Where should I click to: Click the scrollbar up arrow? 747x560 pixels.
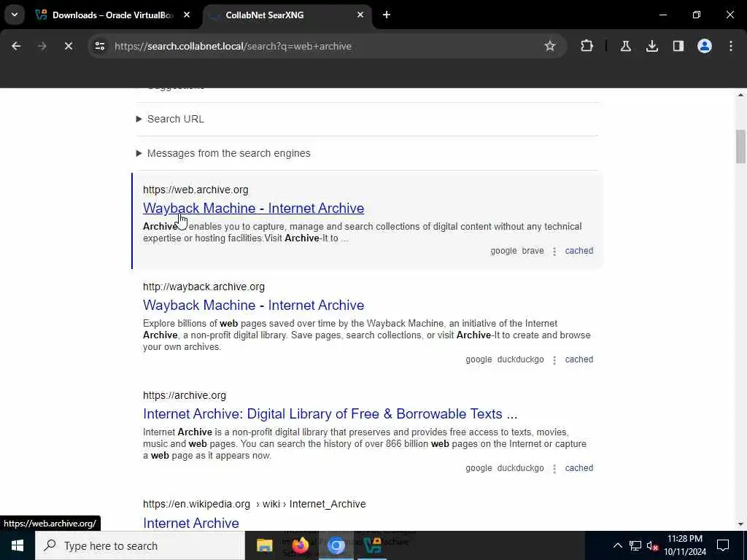pos(740,96)
